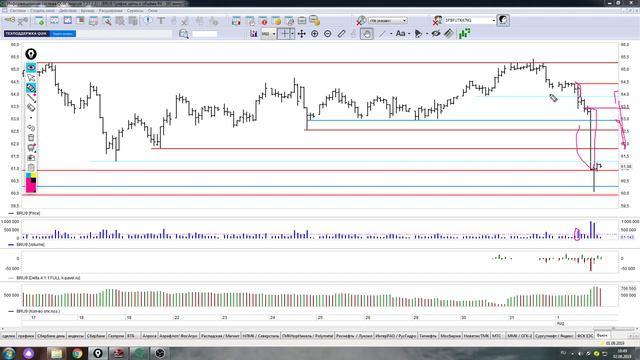
Task: Click the face icon button beside account dropdown
Action: coord(503,20)
